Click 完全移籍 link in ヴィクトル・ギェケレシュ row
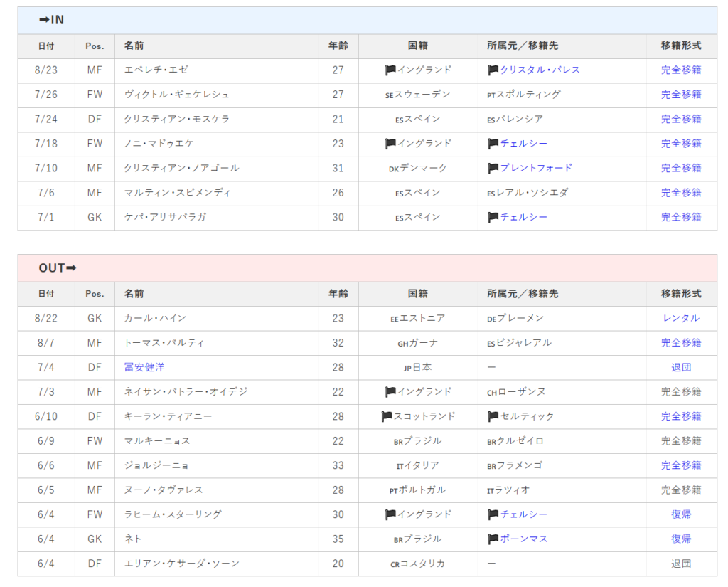Viewport: 728px width, 587px height. click(680, 95)
